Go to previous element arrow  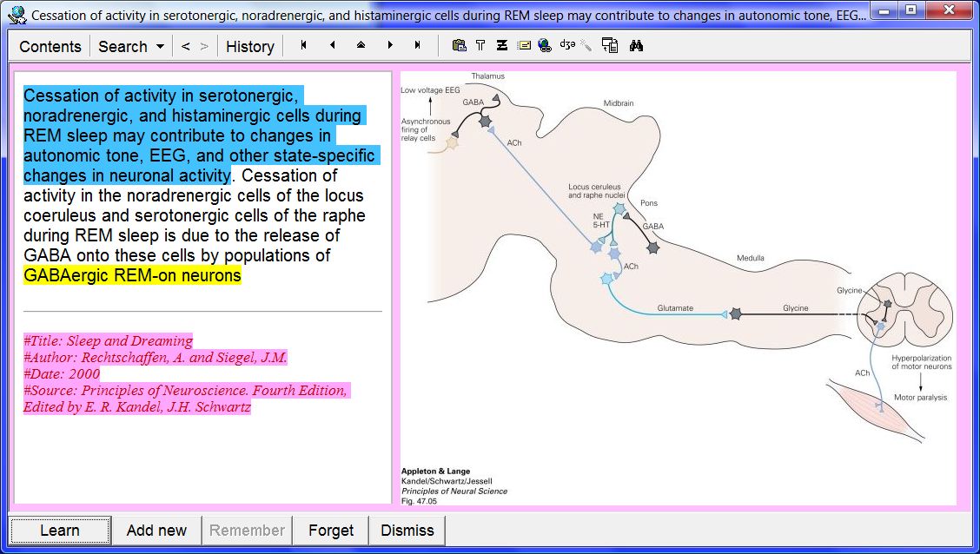point(332,46)
